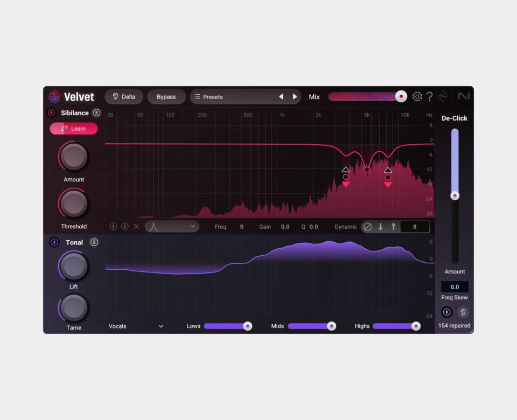The height and width of the screenshot is (420, 517).
Task: Open the filter shape dropdown
Action: [x=172, y=227]
